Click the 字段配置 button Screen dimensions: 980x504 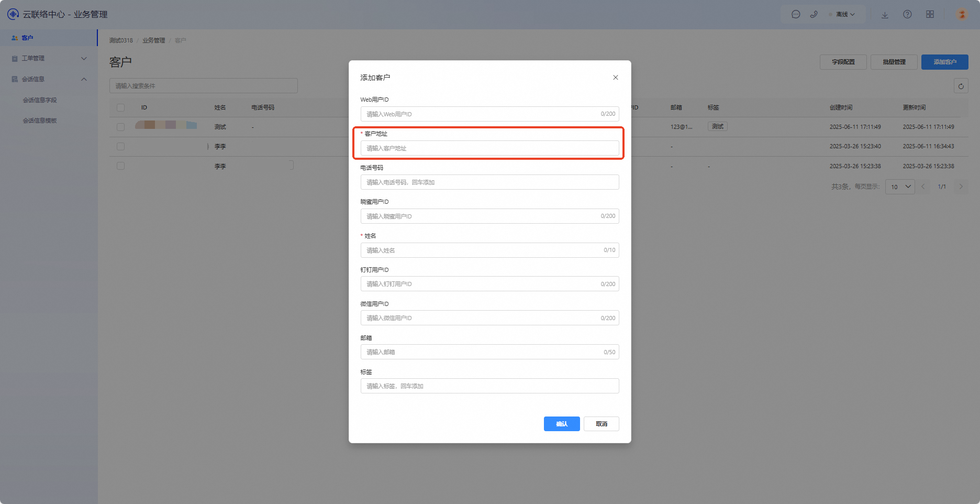(843, 62)
